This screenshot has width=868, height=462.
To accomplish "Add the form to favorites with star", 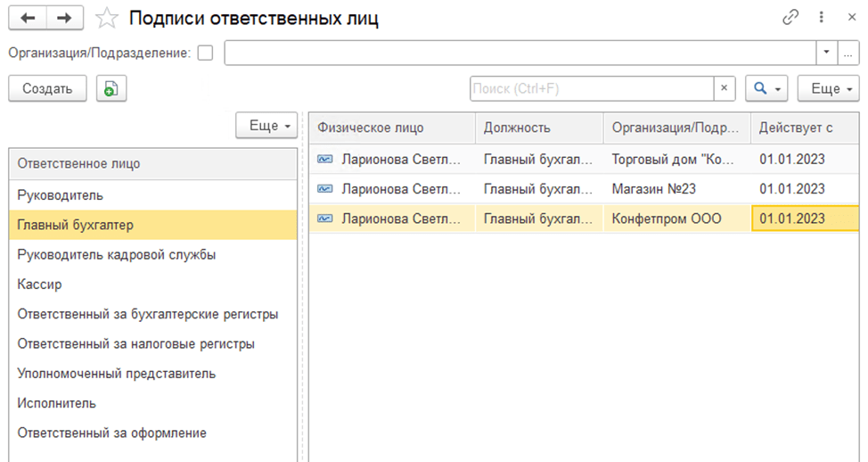I will click(107, 19).
